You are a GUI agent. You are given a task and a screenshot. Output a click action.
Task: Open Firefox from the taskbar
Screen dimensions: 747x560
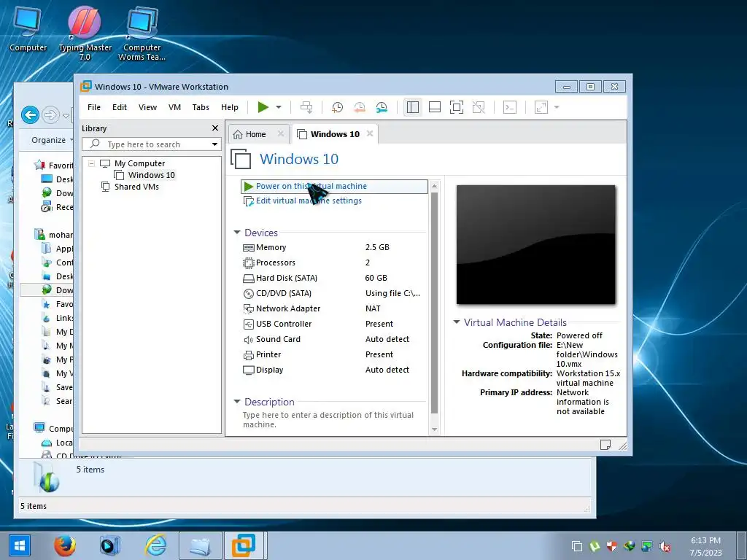[64, 545]
